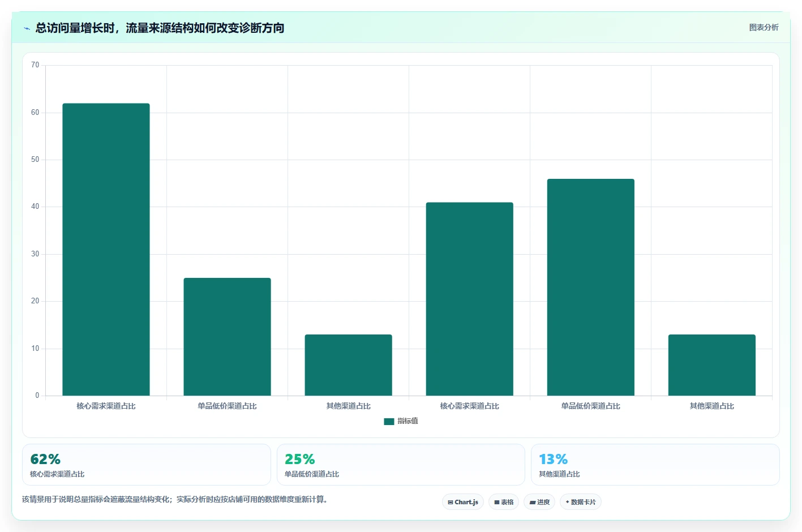Click the y-axis value 0
The image size is (802, 532).
(x=37, y=396)
